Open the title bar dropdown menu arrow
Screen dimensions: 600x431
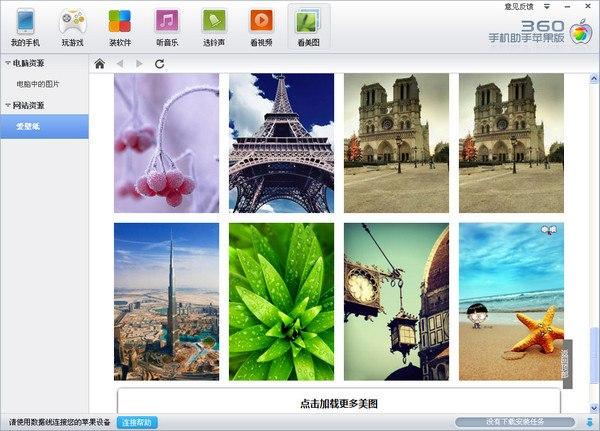547,6
